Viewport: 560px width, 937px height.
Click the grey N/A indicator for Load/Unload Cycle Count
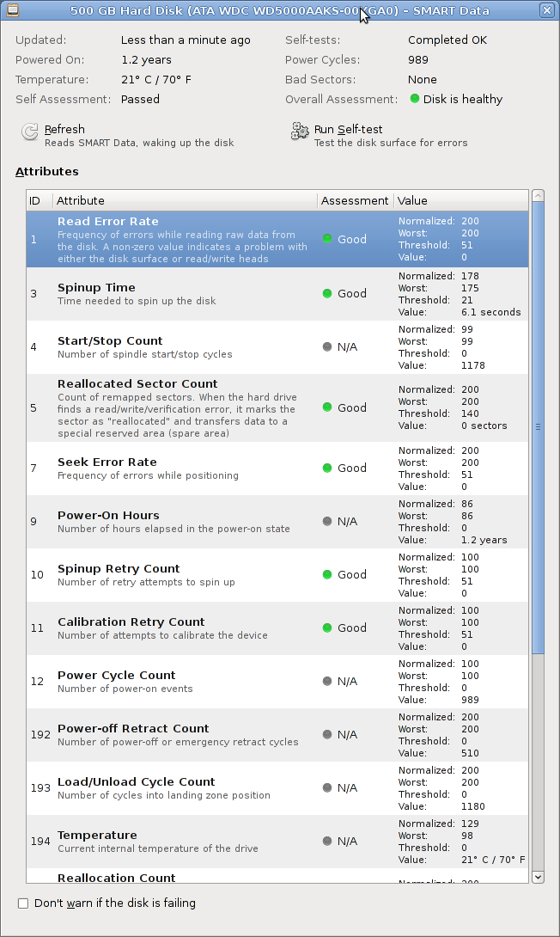(327, 787)
